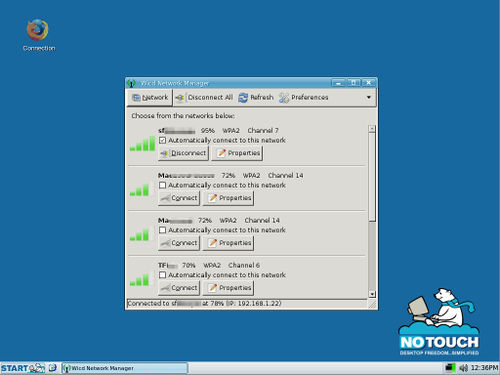The height and width of the screenshot is (375, 500).
Task: Click the Wicd window title bar icon
Action: pos(131,83)
